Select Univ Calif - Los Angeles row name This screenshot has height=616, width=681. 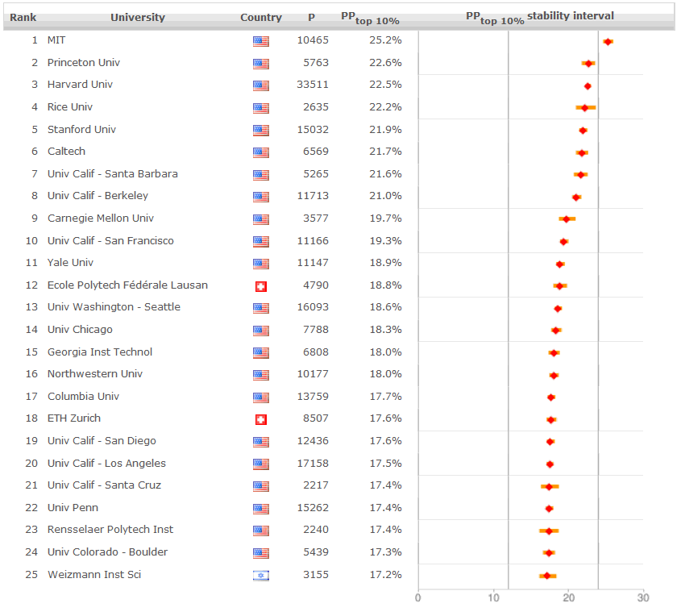[106, 463]
